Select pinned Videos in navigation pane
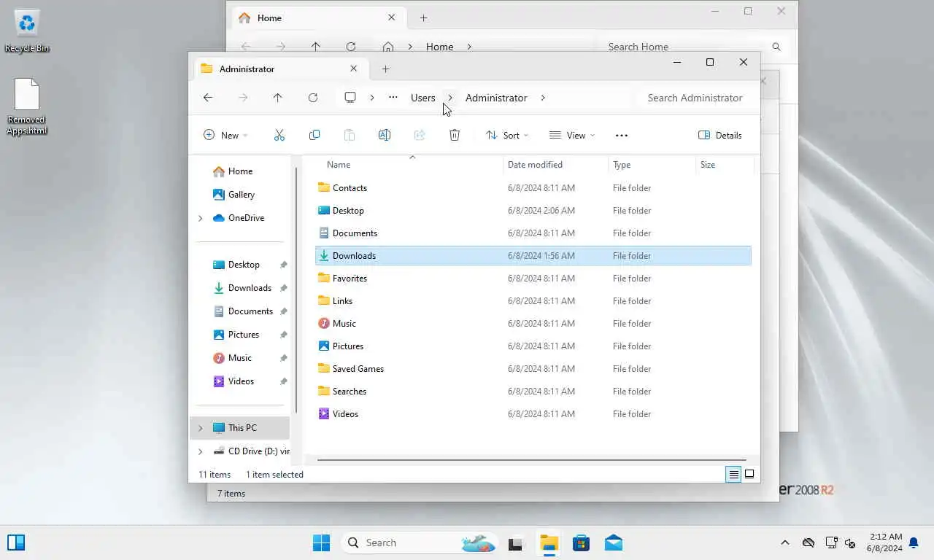This screenshot has height=560, width=934. (x=240, y=381)
